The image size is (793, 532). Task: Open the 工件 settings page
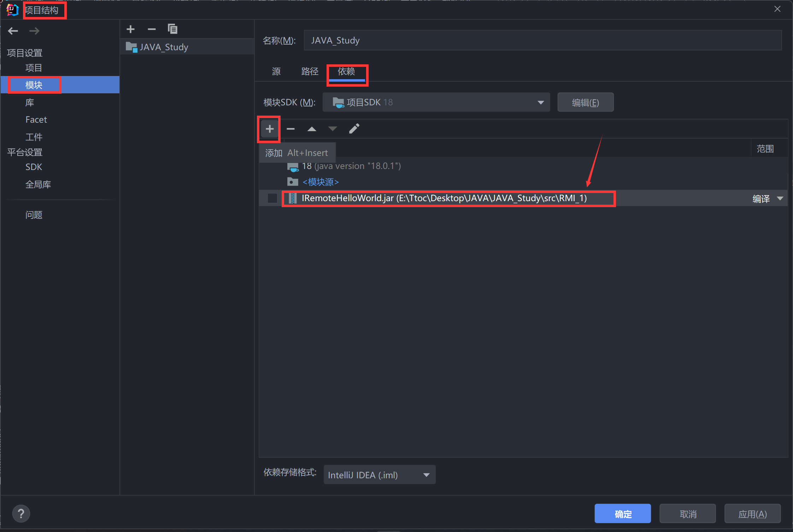(x=34, y=137)
